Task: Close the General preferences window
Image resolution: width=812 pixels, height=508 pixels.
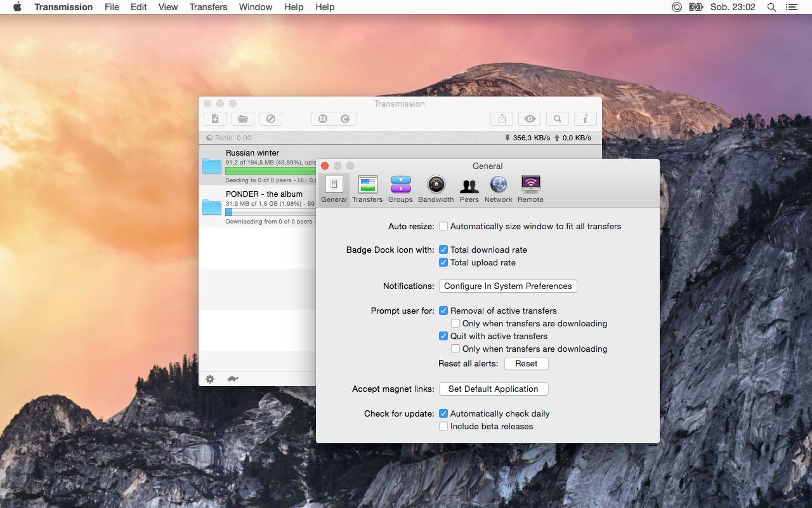Action: [x=325, y=166]
